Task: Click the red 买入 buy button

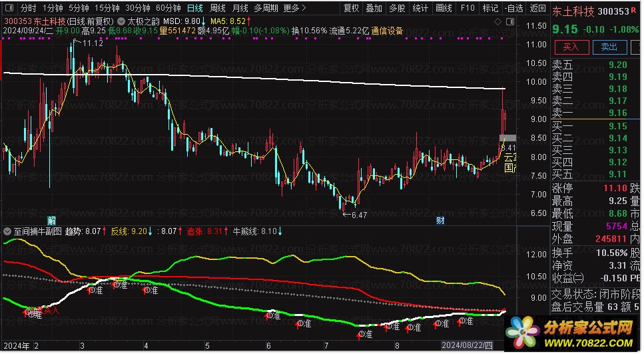Action: (571, 47)
